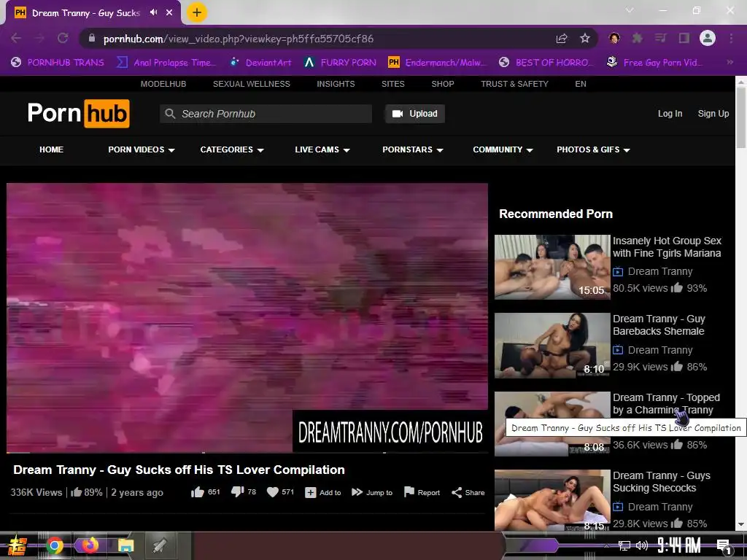Viewport: 747px width, 560px height.
Task: Click the share page icon in address bar
Action: point(562,38)
